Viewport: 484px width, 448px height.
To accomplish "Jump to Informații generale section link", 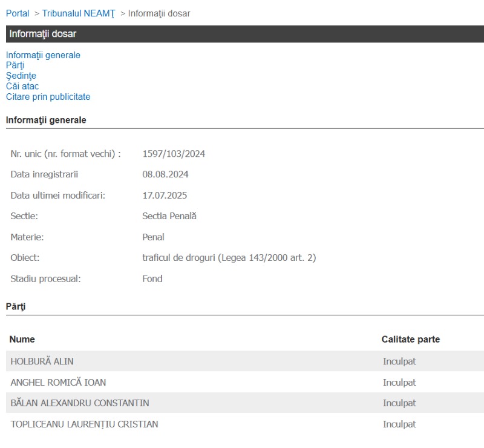I will [43, 55].
